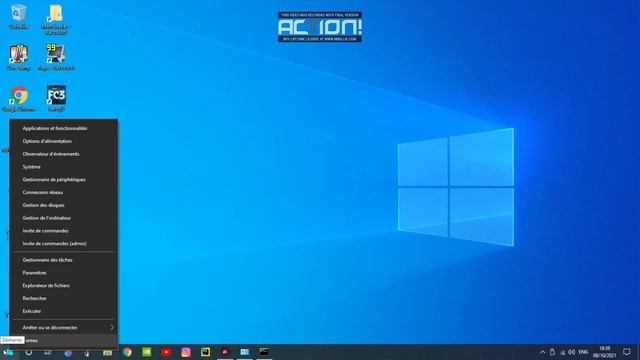
Task: Select Connexions réseau
Action: click(x=64, y=192)
